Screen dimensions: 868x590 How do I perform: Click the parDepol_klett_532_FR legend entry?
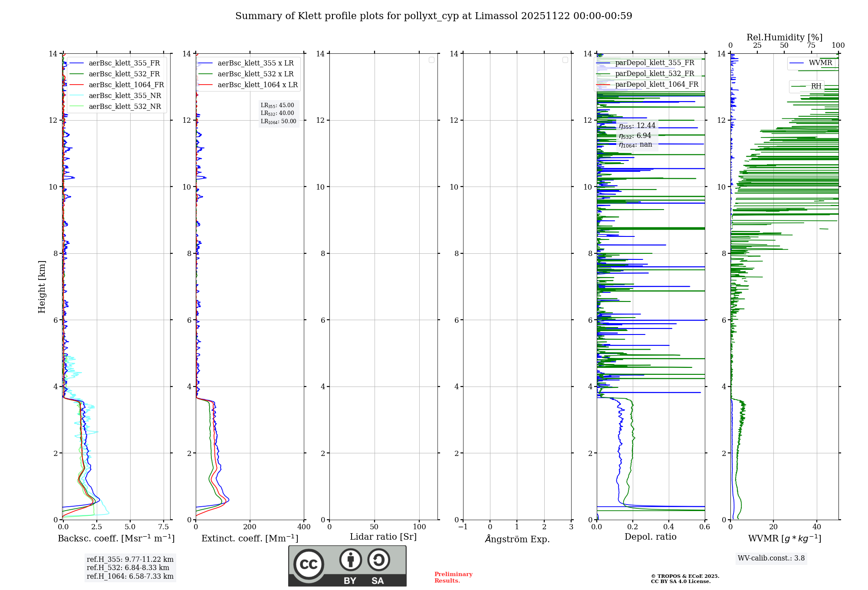(x=654, y=74)
